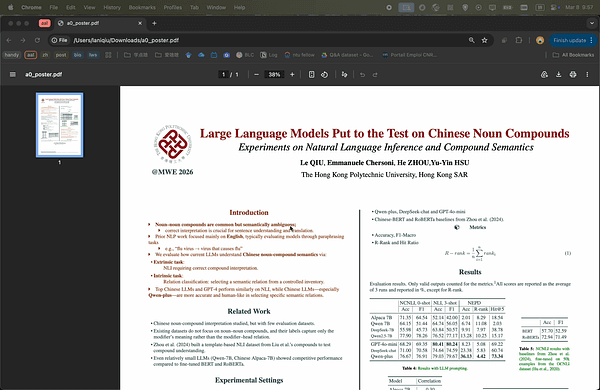
Task: Click the PDF redo arrow
Action: click(x=375, y=75)
